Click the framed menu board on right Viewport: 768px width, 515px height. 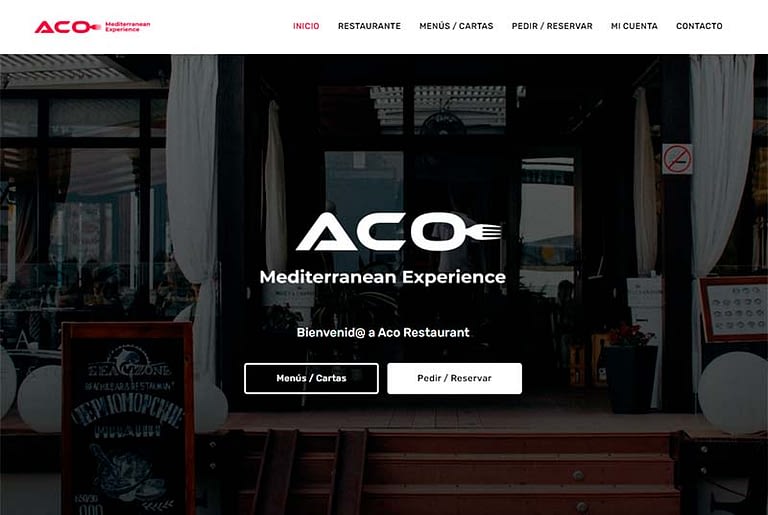point(733,309)
